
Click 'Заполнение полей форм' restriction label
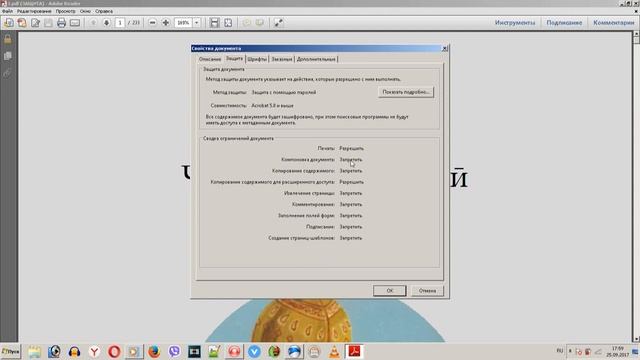tap(306, 216)
